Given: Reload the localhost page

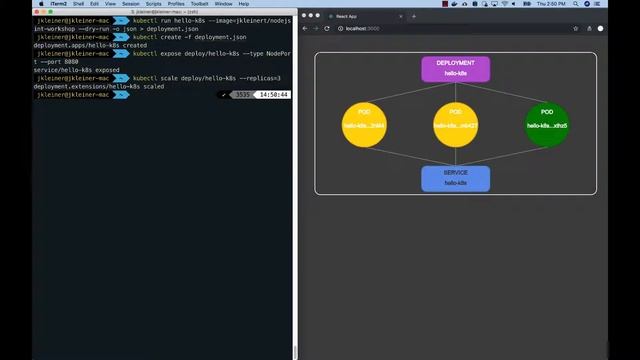Looking at the screenshot, I should coord(327,29).
